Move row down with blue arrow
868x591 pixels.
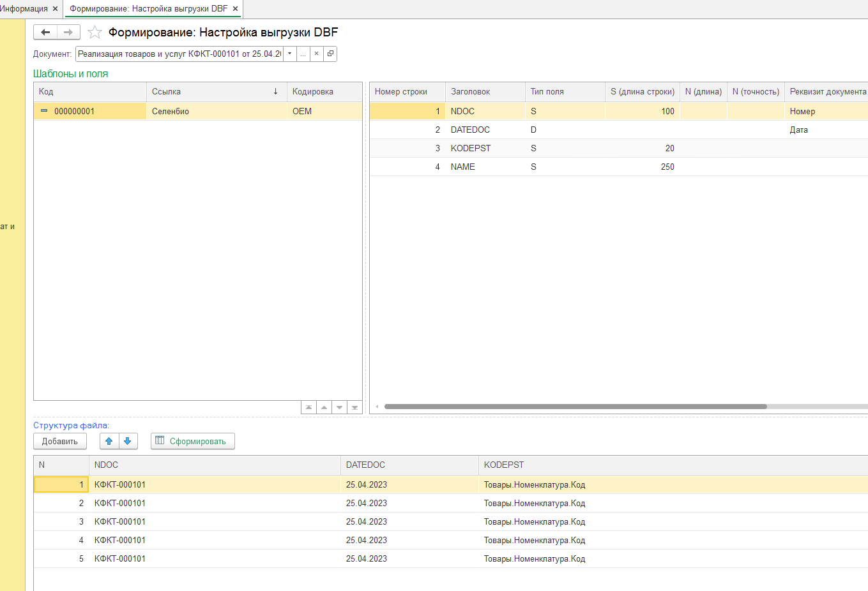pyautogui.click(x=128, y=441)
